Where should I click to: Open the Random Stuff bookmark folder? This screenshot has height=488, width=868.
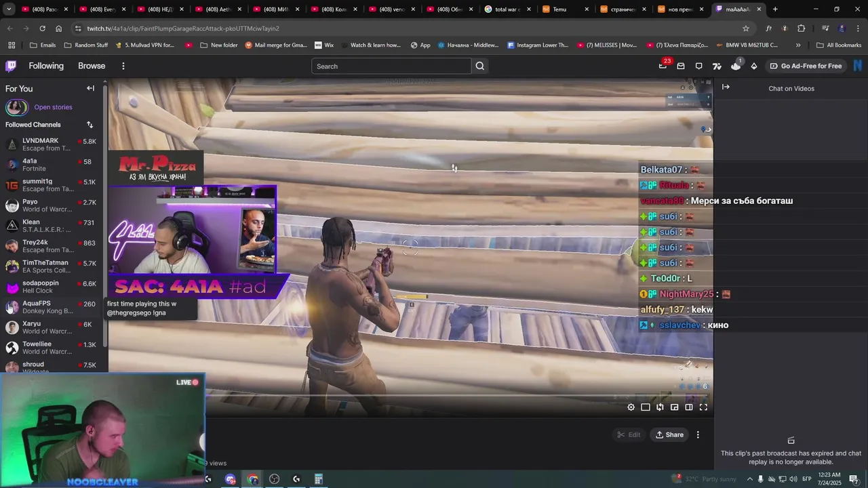click(85, 45)
